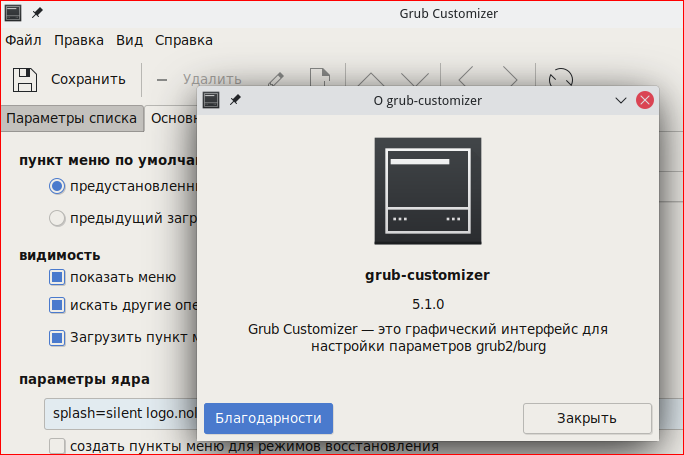Click the bold grub-customizer name text

428,276
